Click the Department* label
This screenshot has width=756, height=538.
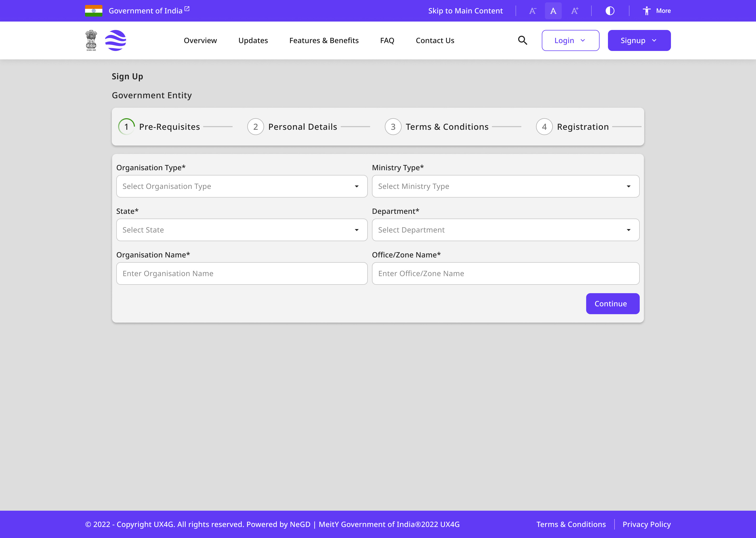(396, 211)
